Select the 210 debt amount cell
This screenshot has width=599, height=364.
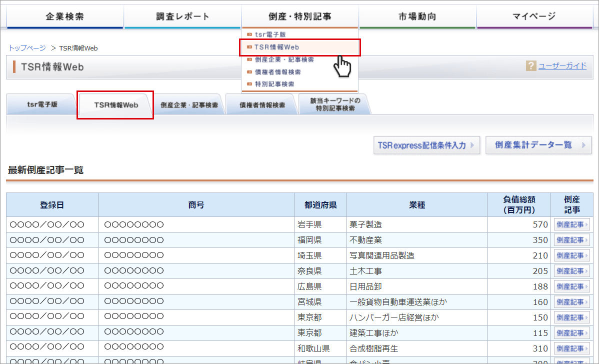(519, 255)
